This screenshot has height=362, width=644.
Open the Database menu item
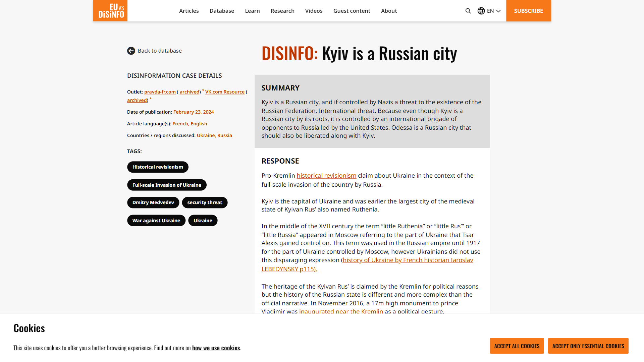(222, 11)
